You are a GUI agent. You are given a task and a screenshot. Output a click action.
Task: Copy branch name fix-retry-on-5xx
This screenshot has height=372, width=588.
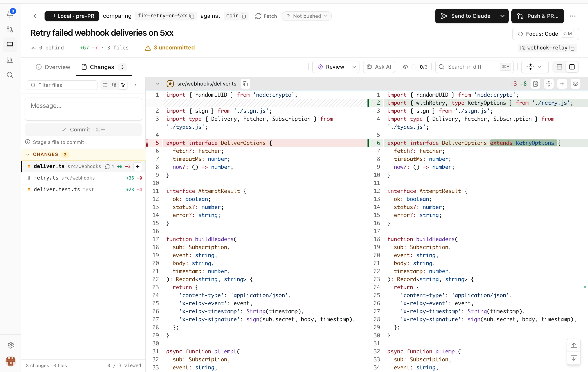pos(192,16)
